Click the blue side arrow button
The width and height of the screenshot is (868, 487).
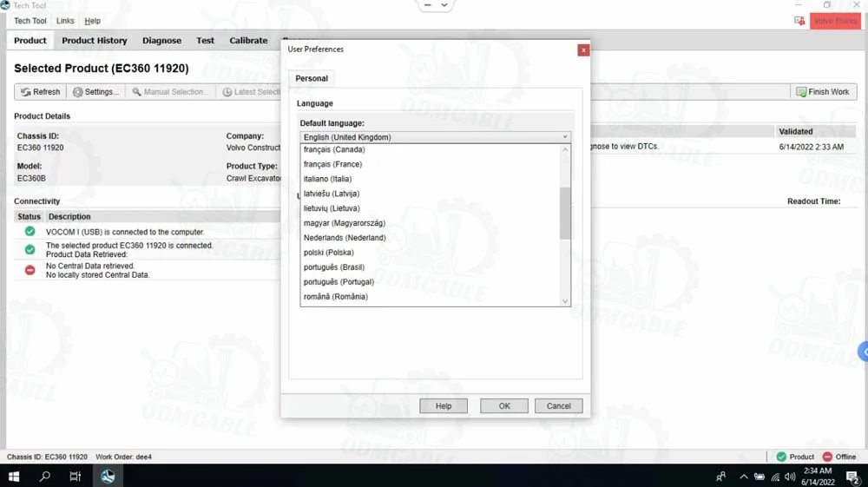[864, 352]
